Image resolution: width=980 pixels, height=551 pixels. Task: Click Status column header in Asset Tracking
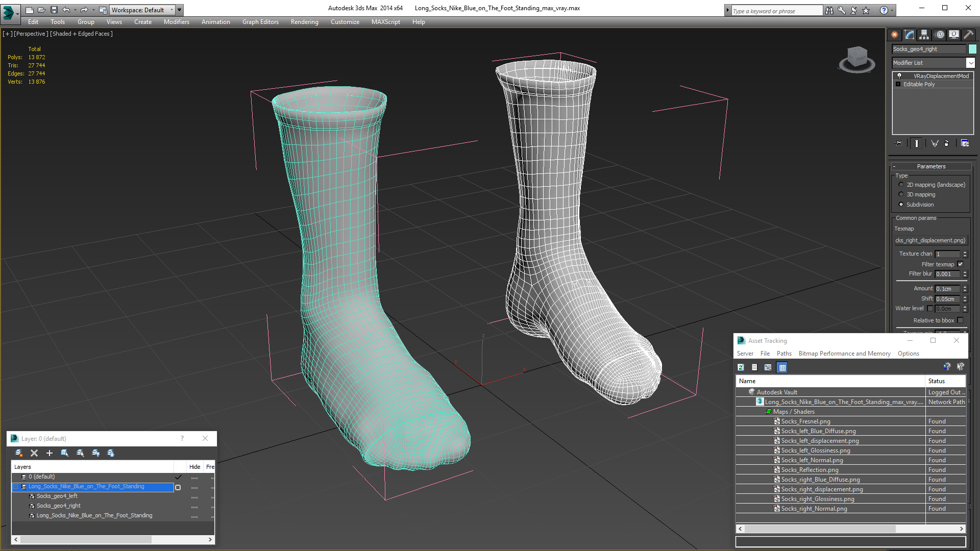tap(945, 381)
